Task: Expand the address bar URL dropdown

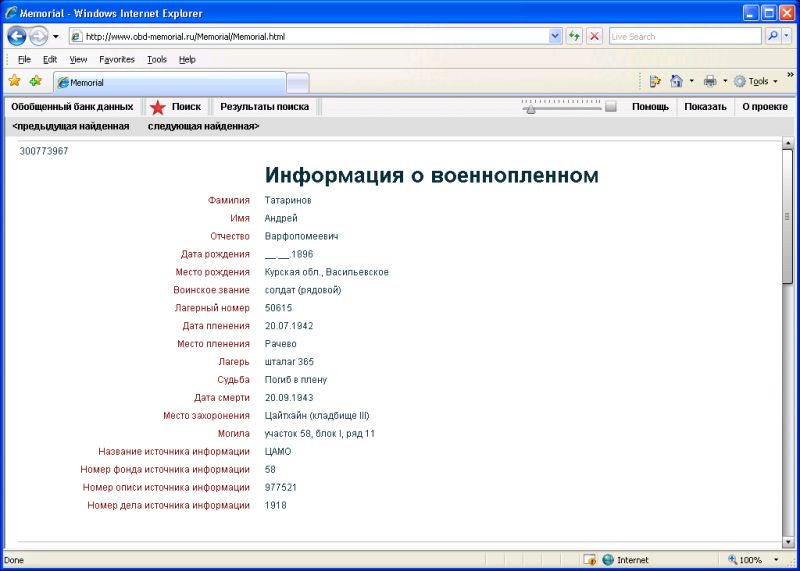Action: [x=556, y=36]
